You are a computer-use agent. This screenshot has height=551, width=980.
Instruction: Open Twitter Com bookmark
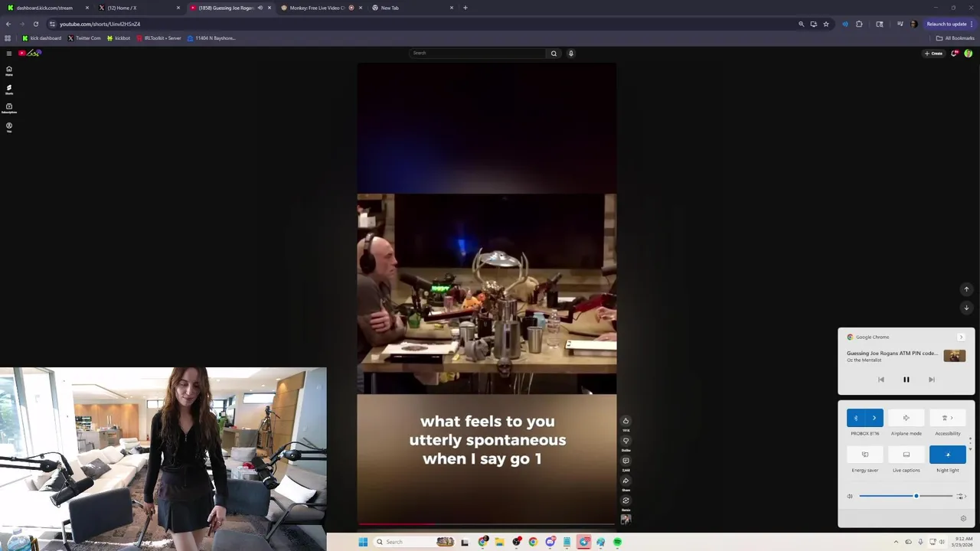click(84, 38)
